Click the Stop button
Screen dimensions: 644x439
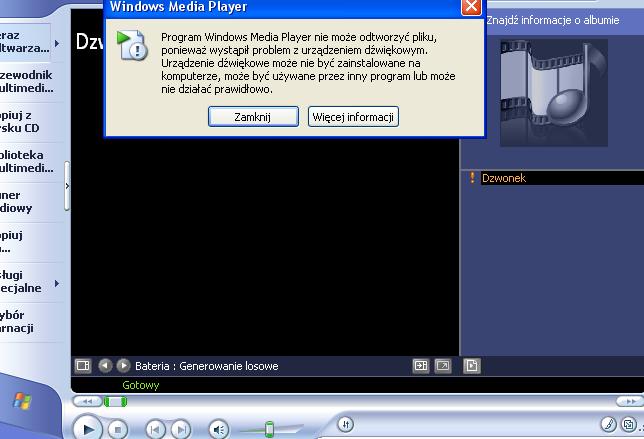tap(118, 430)
